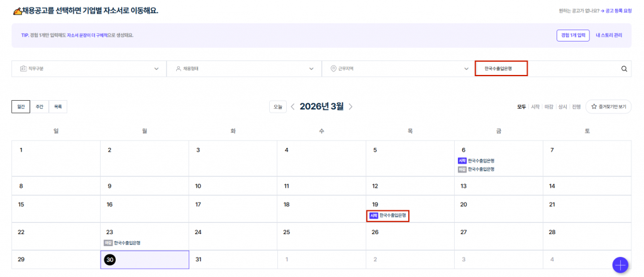644x277 pixels.
Task: Open 한국수출입은행 posting on March 19
Action: pos(392,215)
